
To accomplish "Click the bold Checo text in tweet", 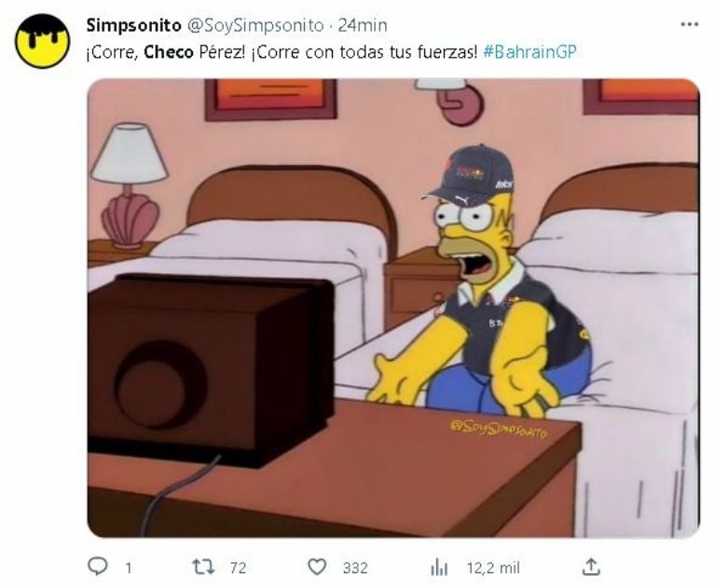I will tap(169, 52).
